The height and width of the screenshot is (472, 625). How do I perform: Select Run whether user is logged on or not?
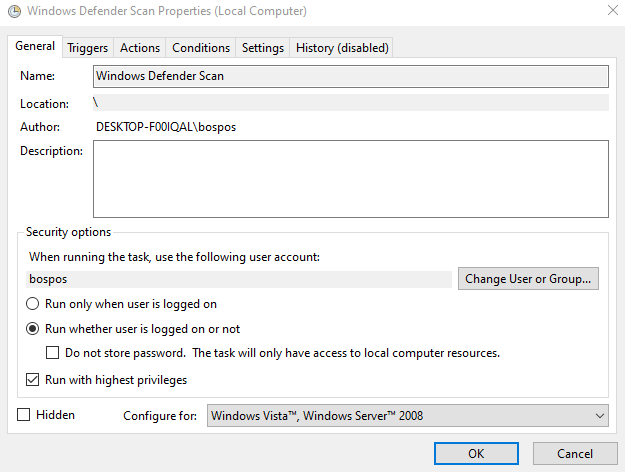[x=133, y=329]
